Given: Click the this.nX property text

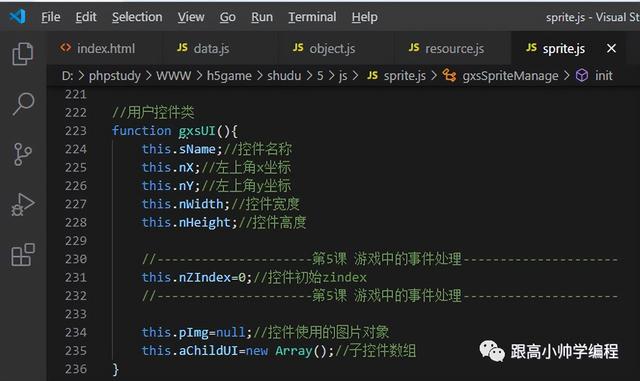Looking at the screenshot, I should [x=168, y=167].
